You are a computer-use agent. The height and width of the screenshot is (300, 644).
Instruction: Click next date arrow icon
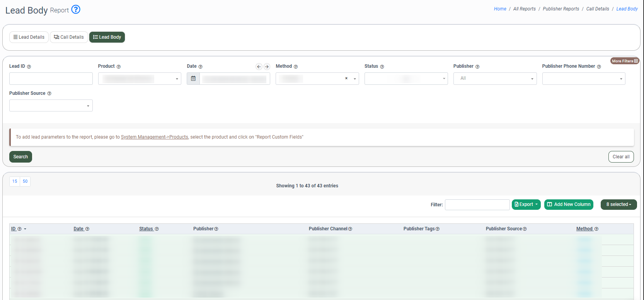coord(267,67)
